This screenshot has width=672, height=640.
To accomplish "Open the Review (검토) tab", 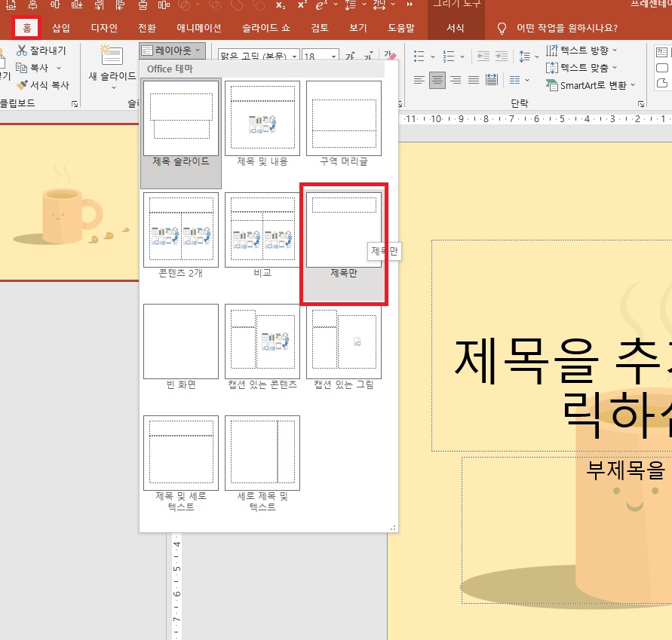I will (x=320, y=29).
